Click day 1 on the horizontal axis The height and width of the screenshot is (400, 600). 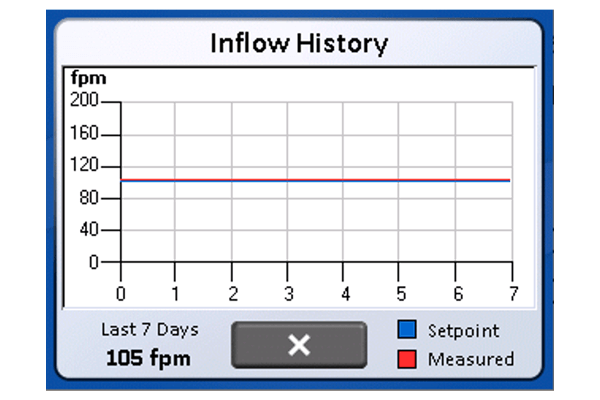tap(176, 295)
